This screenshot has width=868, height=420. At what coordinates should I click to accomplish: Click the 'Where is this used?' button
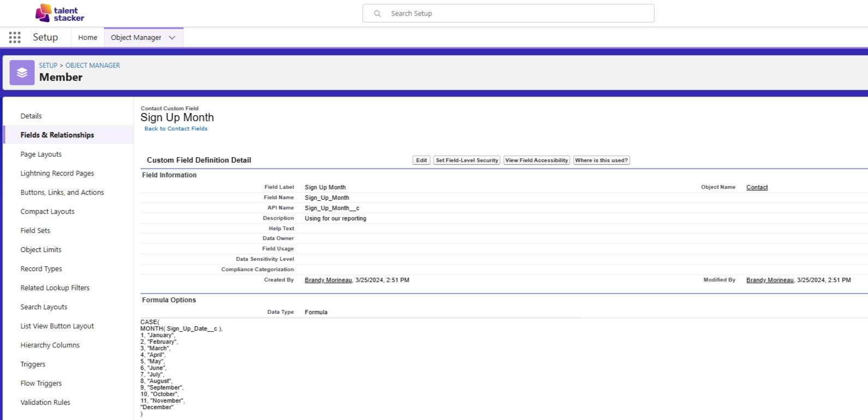(601, 160)
